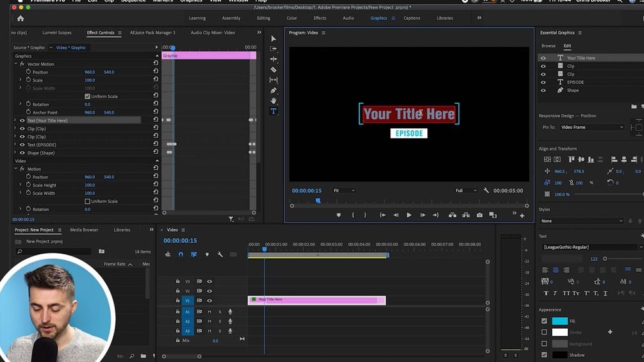644x362 pixels.
Task: Show more workspaces overflow chevron
Action: pos(479,18)
